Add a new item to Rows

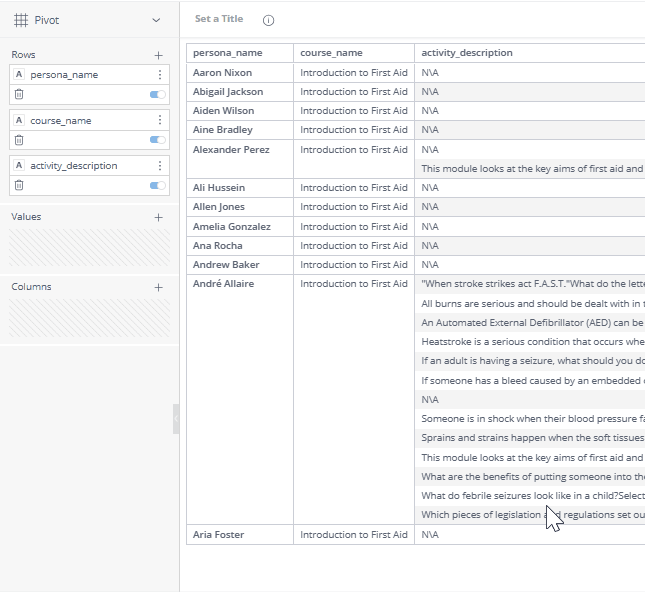pos(158,55)
